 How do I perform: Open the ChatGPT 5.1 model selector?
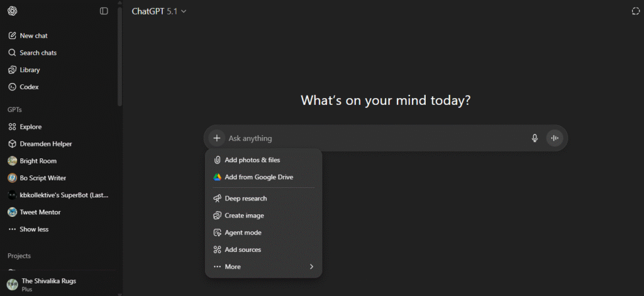coord(159,11)
